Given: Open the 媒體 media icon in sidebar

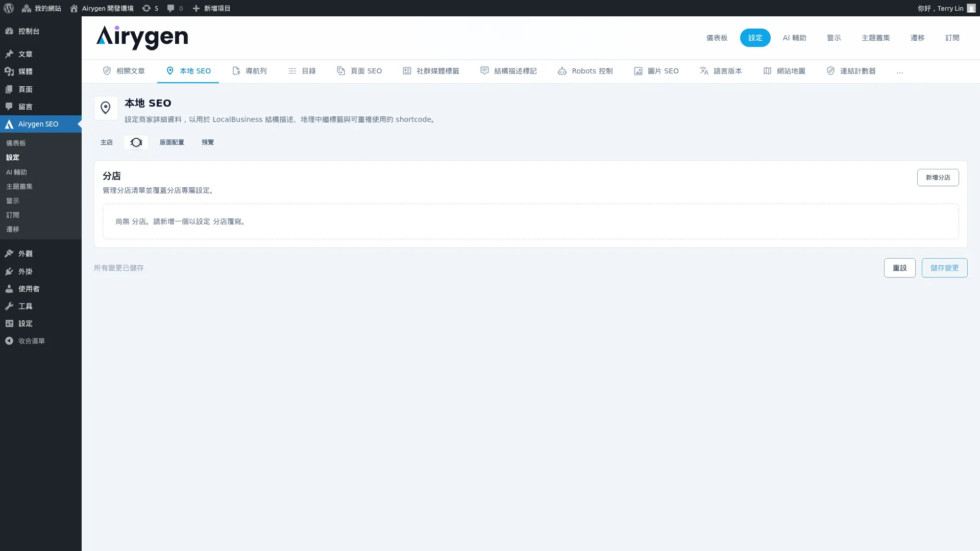Looking at the screenshot, I should 9,71.
